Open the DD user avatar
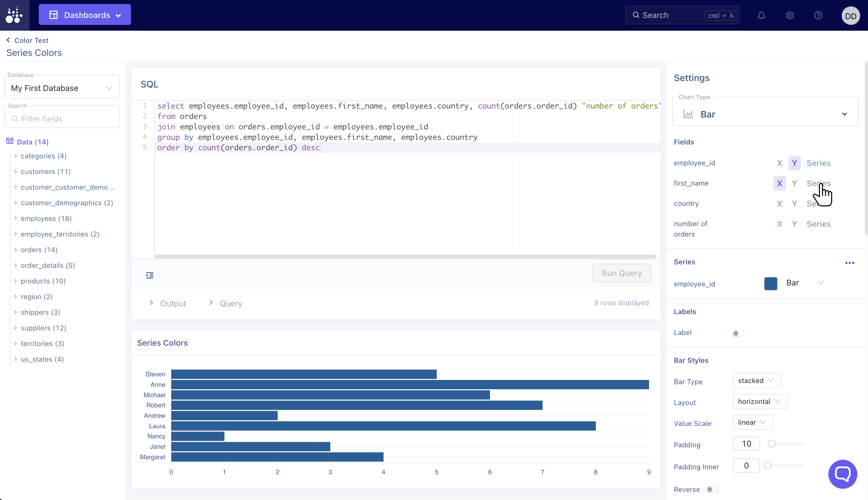 [x=851, y=16]
